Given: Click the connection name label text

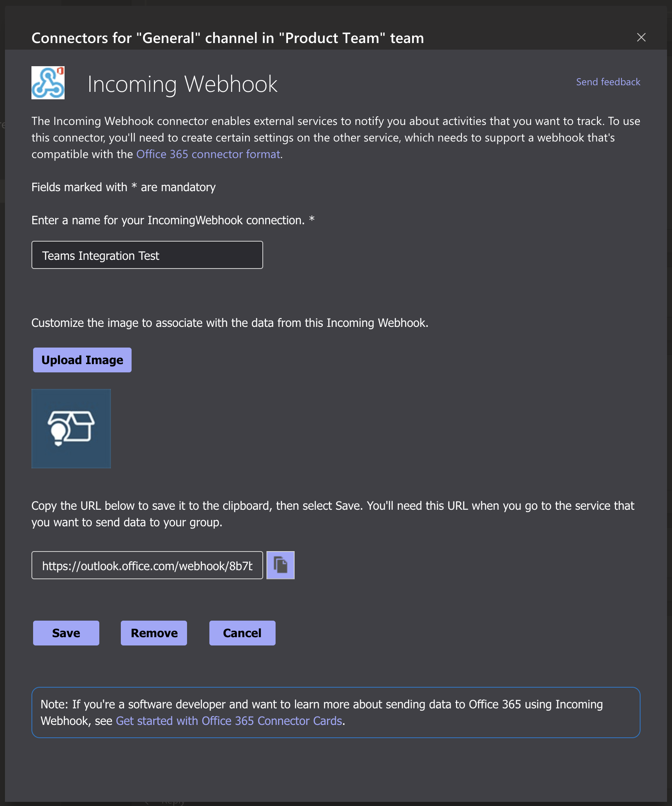Looking at the screenshot, I should [173, 220].
